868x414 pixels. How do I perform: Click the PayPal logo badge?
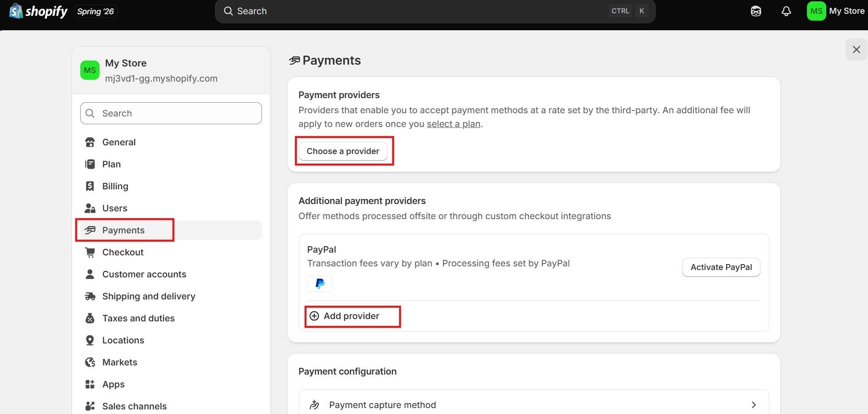tap(320, 284)
